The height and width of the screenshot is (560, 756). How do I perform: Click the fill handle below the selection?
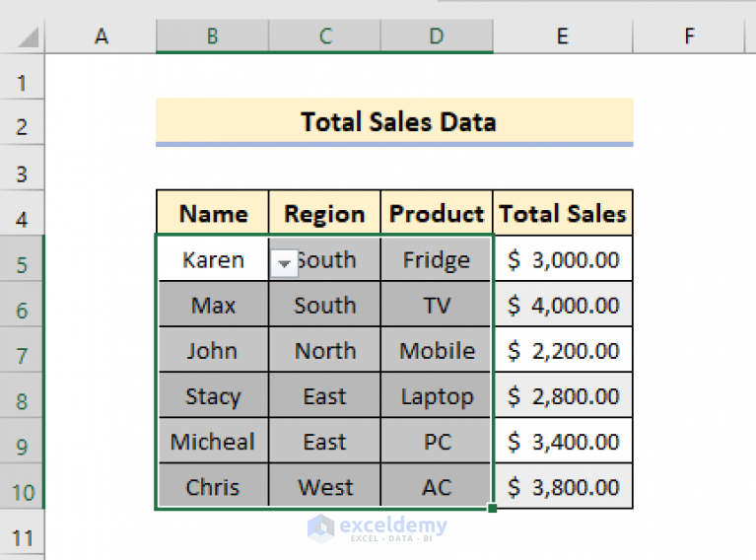tap(492, 508)
